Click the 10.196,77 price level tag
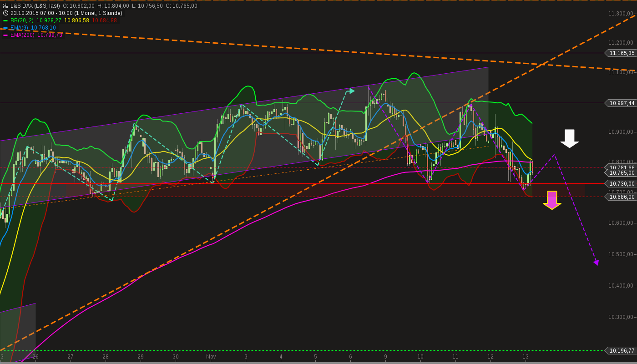This screenshot has width=637, height=364. (622, 351)
